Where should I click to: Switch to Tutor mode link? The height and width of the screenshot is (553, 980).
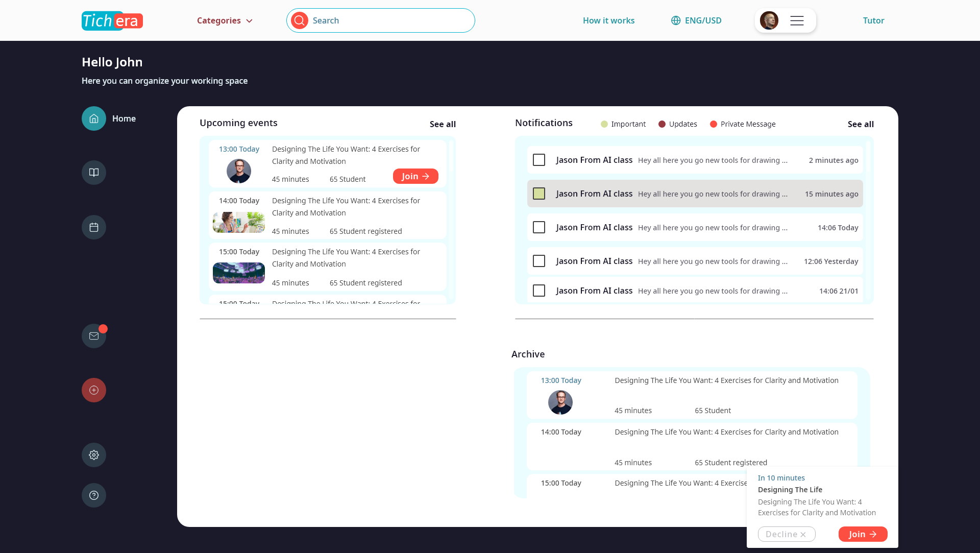873,20
